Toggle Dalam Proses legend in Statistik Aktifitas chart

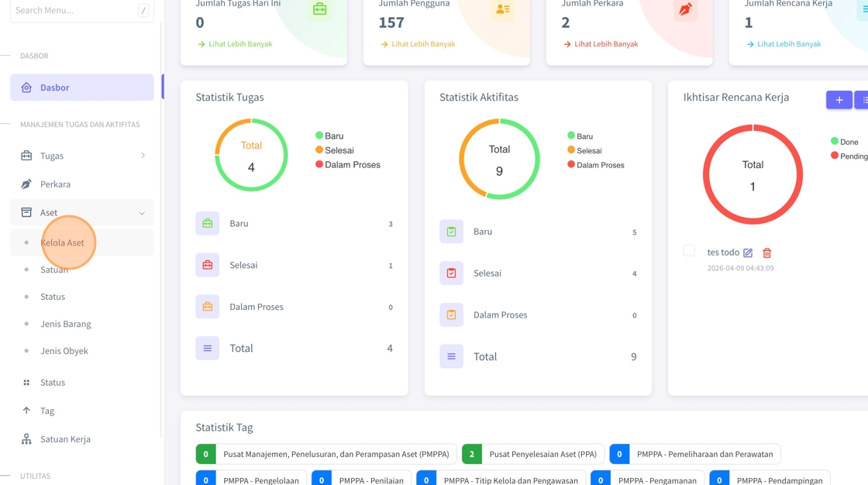(596, 164)
